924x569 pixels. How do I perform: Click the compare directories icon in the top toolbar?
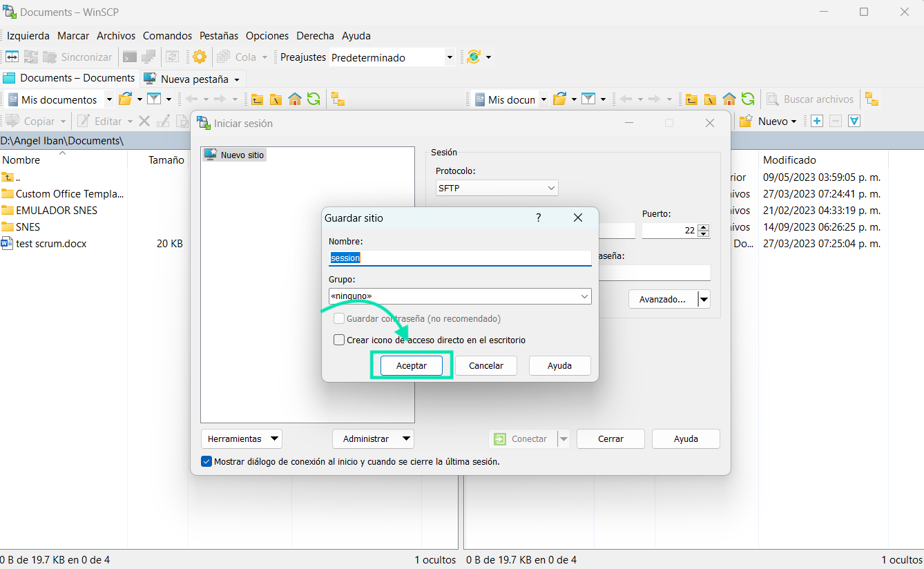point(12,57)
